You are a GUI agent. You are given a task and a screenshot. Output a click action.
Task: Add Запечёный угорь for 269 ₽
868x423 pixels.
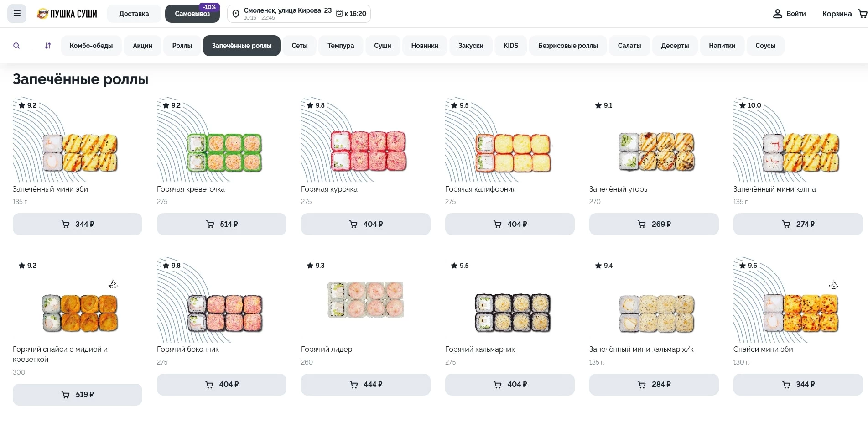[654, 224]
